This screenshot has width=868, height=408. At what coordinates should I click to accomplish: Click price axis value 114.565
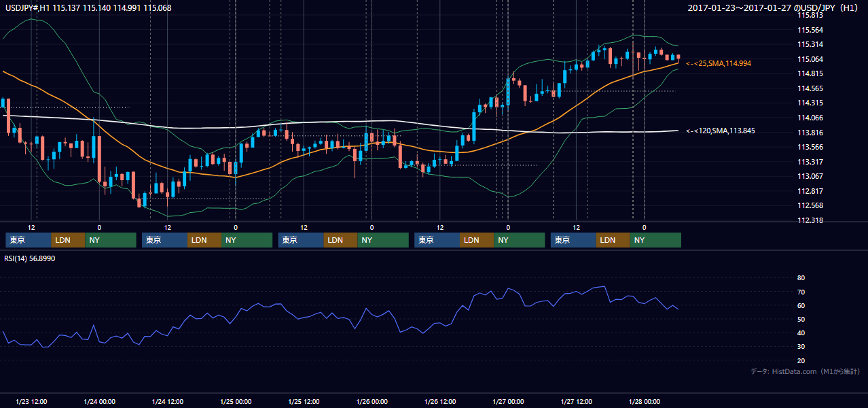[x=810, y=88]
